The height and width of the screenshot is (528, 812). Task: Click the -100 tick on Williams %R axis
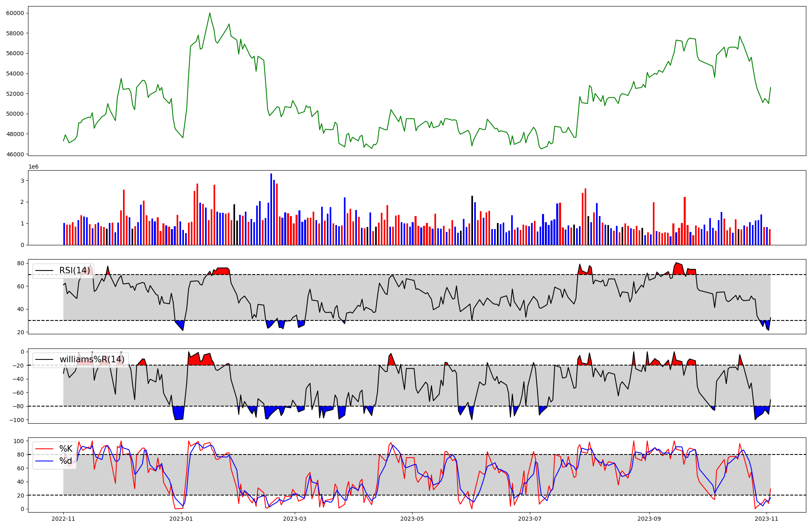[16, 420]
